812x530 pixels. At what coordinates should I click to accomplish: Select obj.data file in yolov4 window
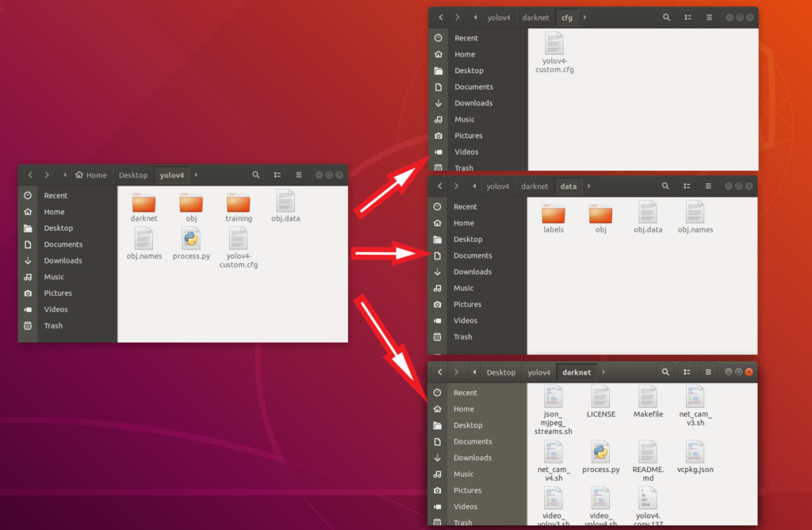(x=285, y=206)
